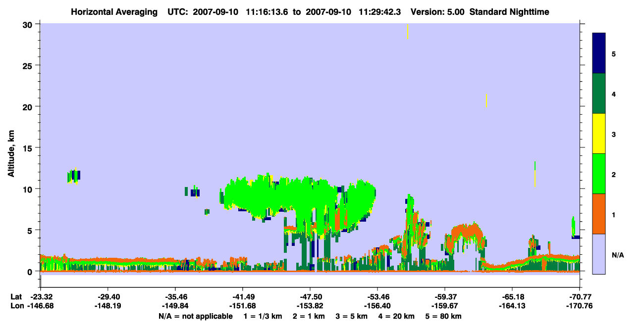Click the start time '11:16:13.6' in the title
The image size is (644, 330).
tap(268, 12)
